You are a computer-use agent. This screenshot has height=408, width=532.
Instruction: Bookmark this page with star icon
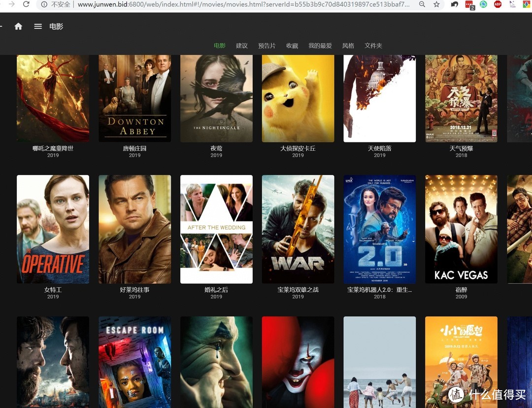coord(436,4)
